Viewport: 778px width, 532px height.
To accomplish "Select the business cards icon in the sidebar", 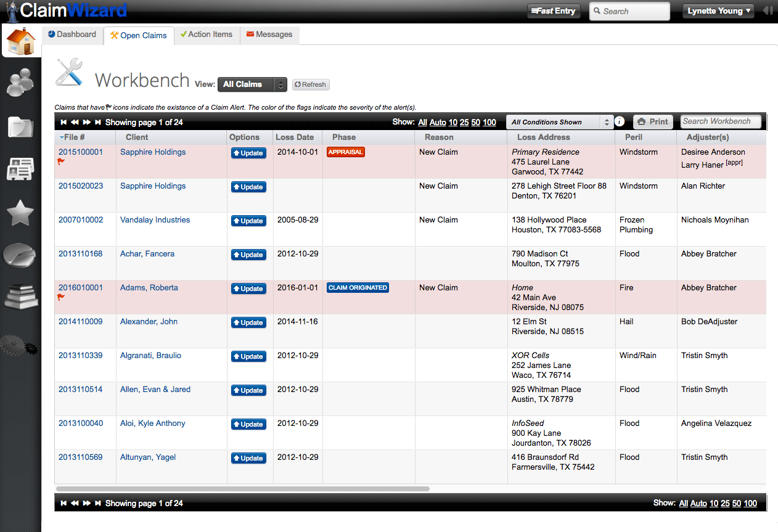I will (x=20, y=170).
